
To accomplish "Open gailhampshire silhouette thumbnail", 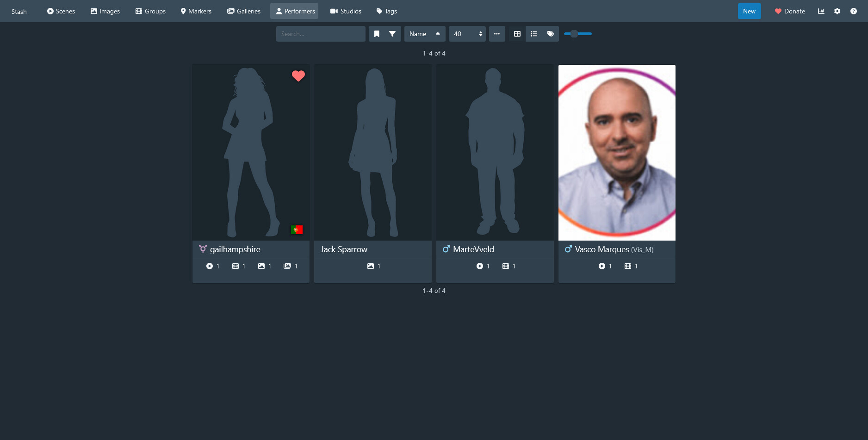I will click(251, 153).
